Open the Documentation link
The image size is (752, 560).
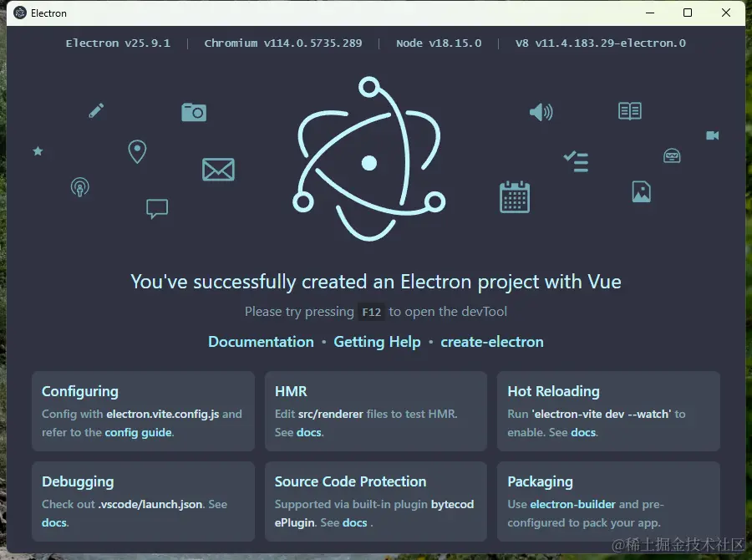click(261, 342)
